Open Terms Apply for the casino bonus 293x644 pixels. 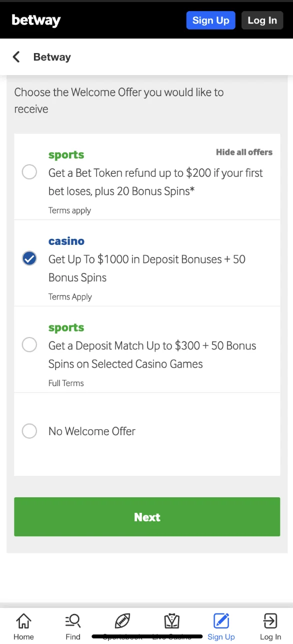[70, 296]
